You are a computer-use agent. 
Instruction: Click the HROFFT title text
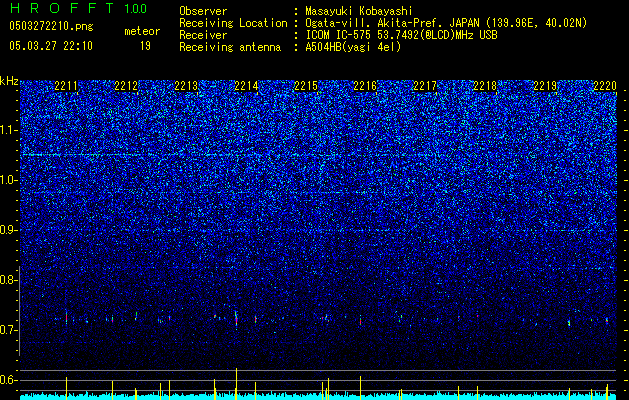pyautogui.click(x=62, y=8)
